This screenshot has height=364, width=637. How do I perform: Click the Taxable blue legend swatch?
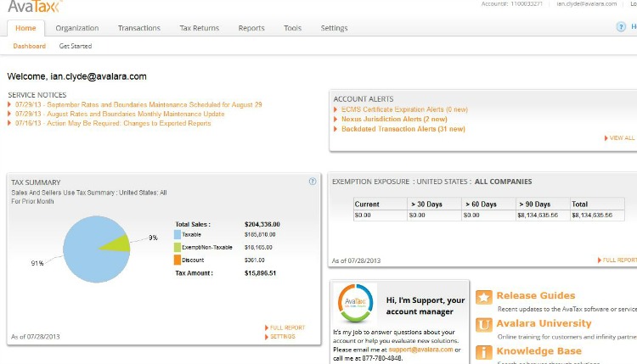pyautogui.click(x=178, y=234)
